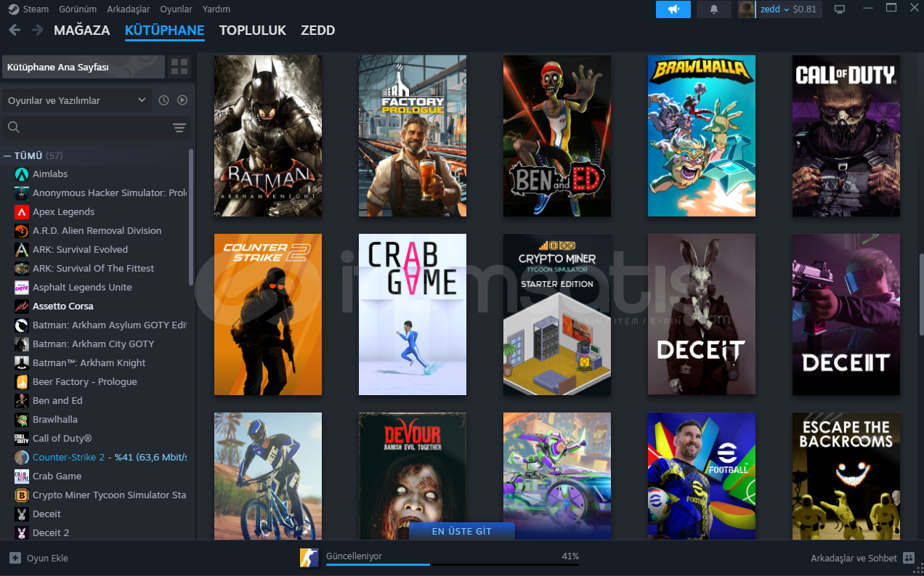Image resolution: width=924 pixels, height=576 pixels.
Task: Open the TOPLULUK tab
Action: 253,31
